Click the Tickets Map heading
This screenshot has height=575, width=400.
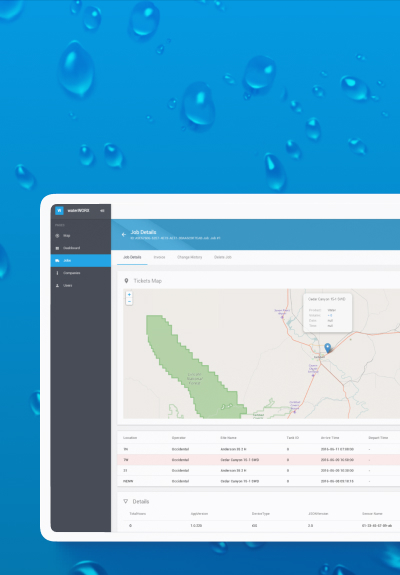coord(147,281)
